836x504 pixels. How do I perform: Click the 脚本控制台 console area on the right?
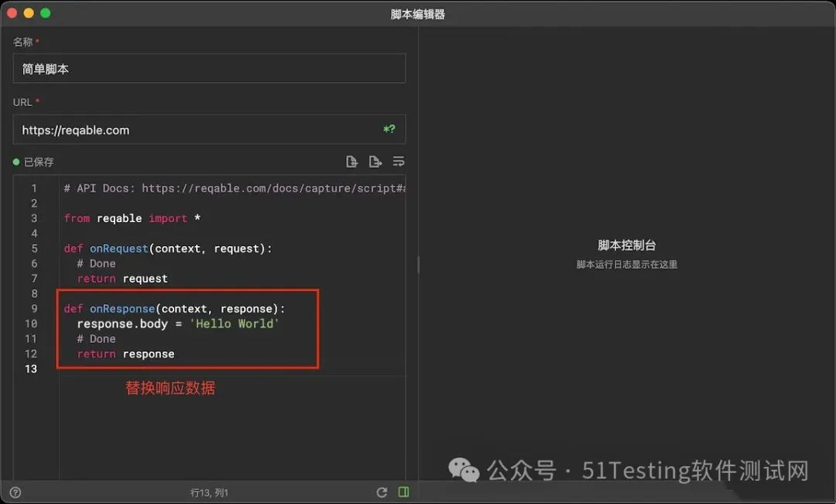[627, 244]
